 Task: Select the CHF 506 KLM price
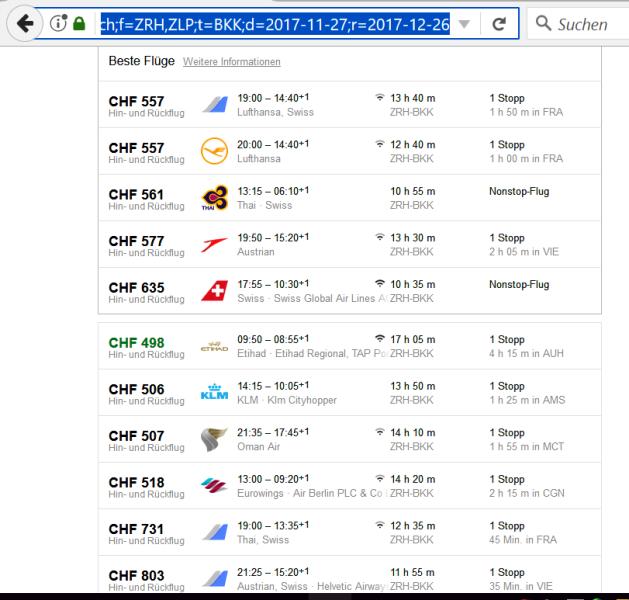coord(136,389)
